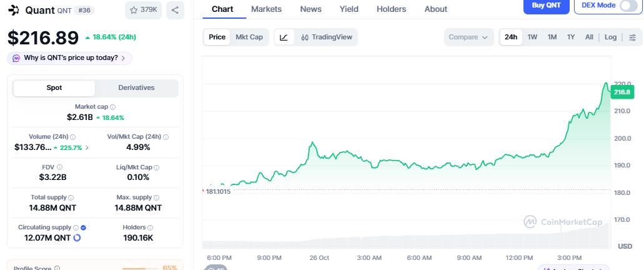Click the 181.1015 open price marker

coord(218,191)
